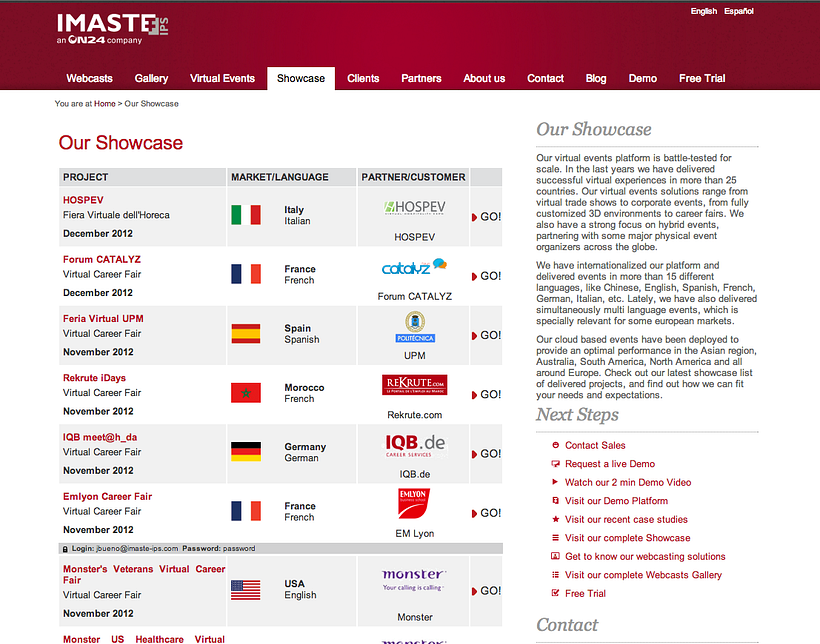Open the Demo menu item
820x644 pixels.
pyautogui.click(x=643, y=78)
